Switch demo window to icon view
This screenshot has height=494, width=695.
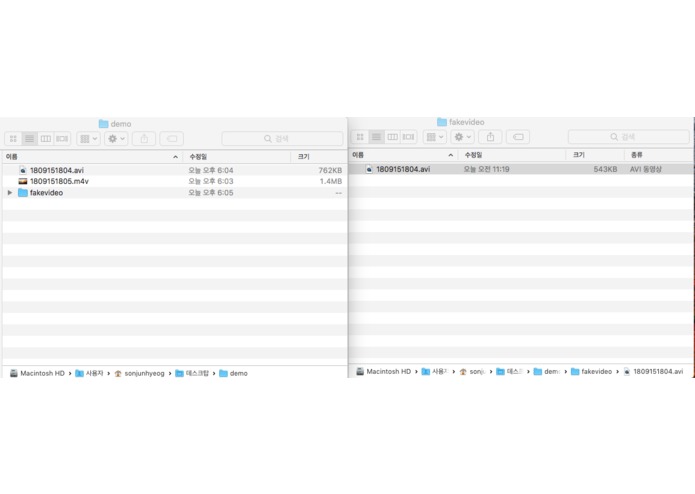coord(13,139)
